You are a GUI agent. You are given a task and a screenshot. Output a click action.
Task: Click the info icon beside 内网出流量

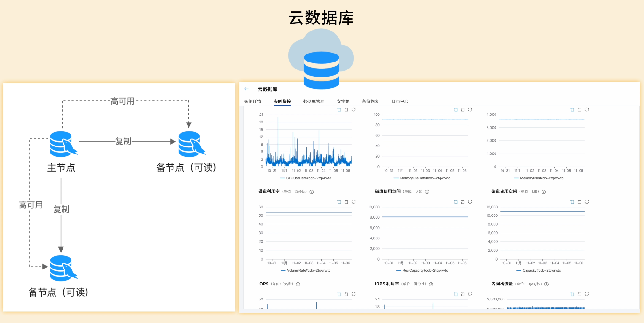click(547, 284)
